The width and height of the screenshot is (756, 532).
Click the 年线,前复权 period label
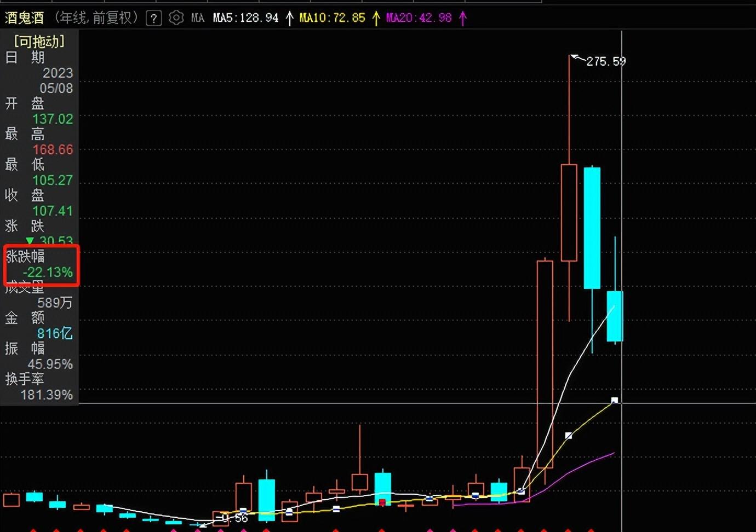pos(96,18)
